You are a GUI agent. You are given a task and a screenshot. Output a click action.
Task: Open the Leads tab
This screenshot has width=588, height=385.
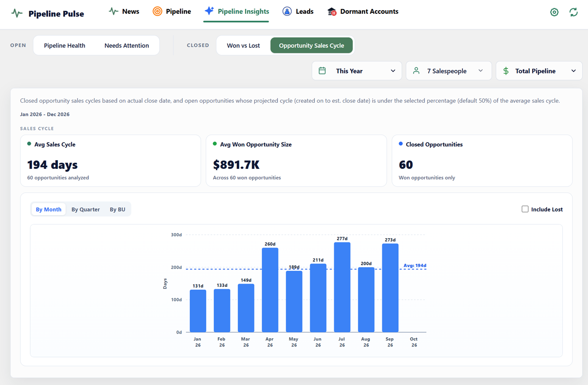(x=298, y=11)
